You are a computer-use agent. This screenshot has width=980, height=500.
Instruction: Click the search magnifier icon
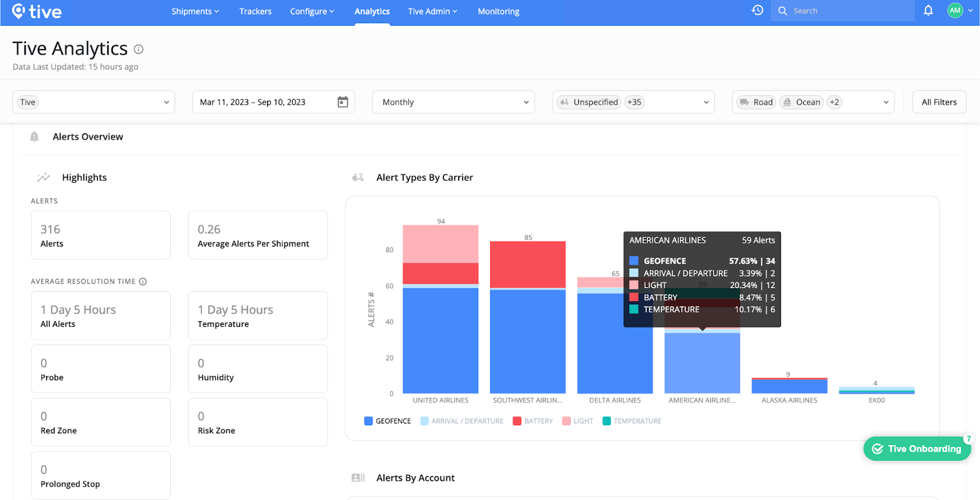(783, 11)
